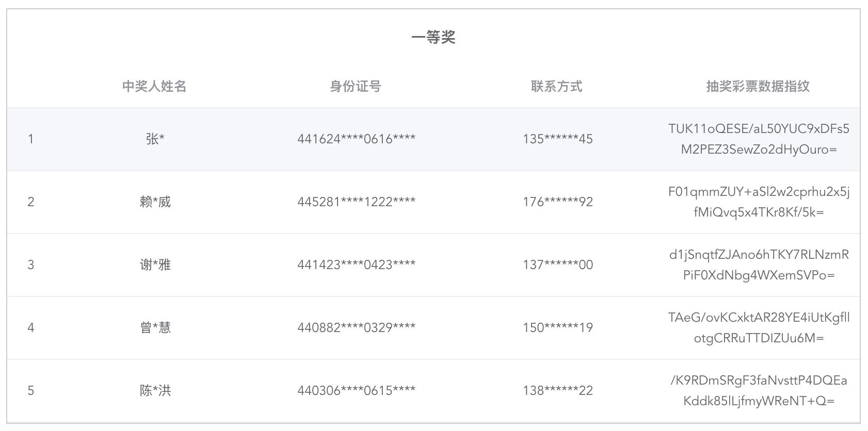868x431 pixels.
Task: Click ID number 440882****0329****
Action: pos(356,327)
